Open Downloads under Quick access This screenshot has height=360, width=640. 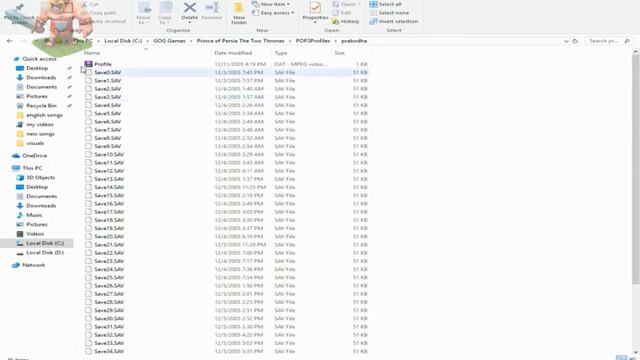[41, 78]
